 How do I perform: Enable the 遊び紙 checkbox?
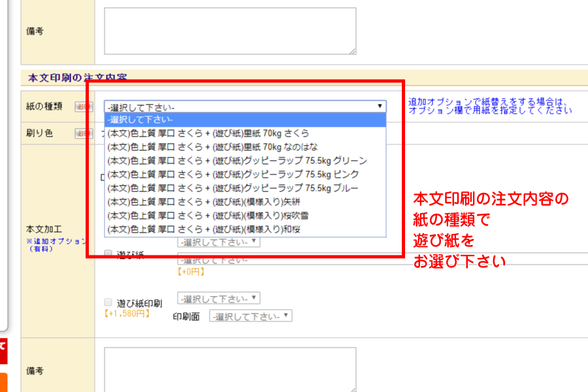(108, 253)
